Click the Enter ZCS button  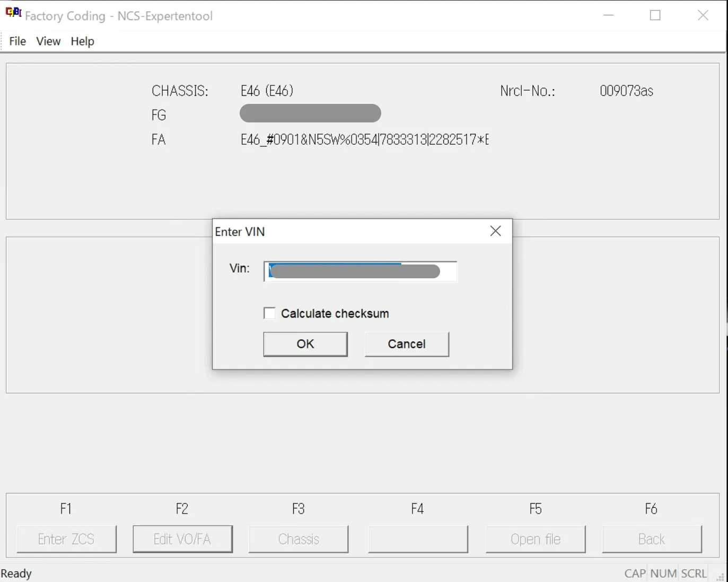pyautogui.click(x=66, y=539)
